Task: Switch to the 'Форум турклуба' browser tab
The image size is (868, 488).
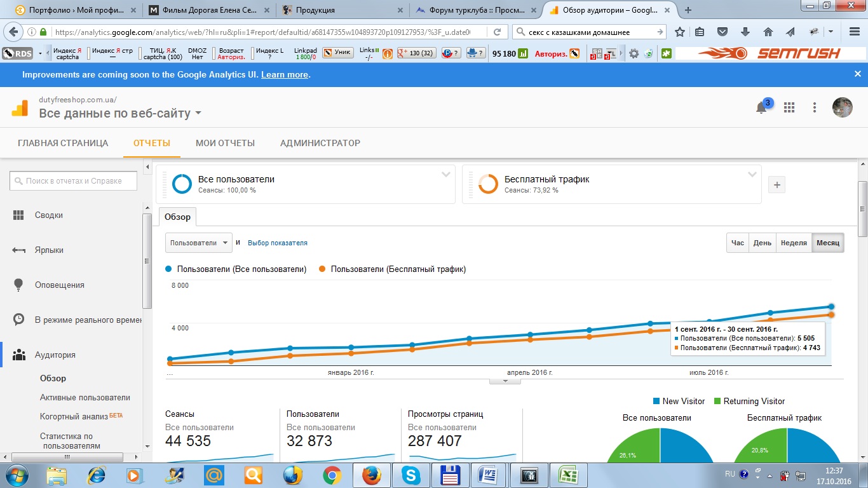Action: coord(475,10)
